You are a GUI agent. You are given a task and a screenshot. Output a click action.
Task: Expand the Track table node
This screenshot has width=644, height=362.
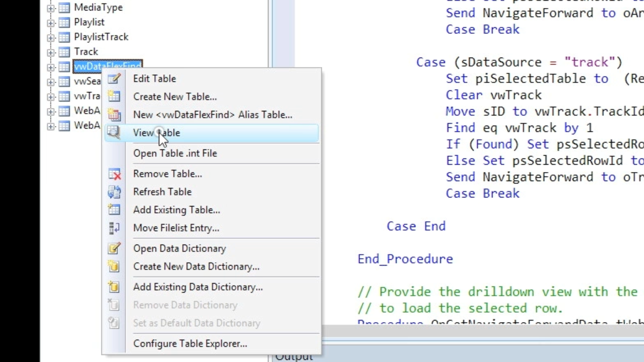click(x=51, y=52)
